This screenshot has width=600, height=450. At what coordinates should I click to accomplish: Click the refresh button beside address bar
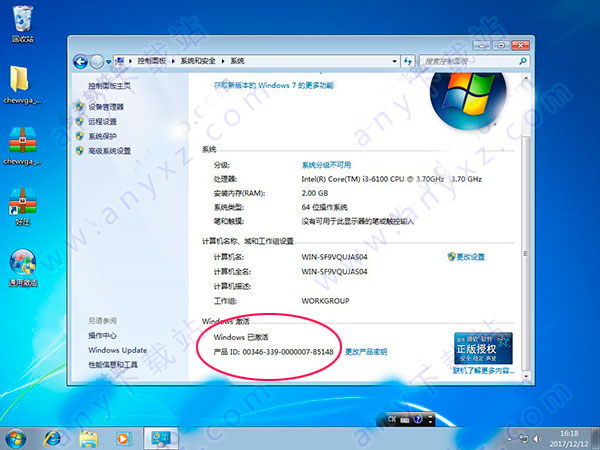coord(408,61)
